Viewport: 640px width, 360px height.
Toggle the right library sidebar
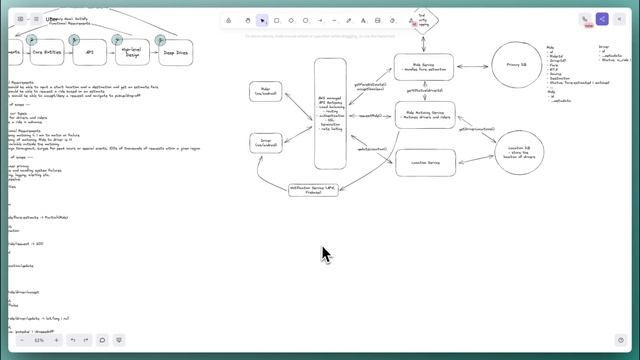(x=619, y=19)
